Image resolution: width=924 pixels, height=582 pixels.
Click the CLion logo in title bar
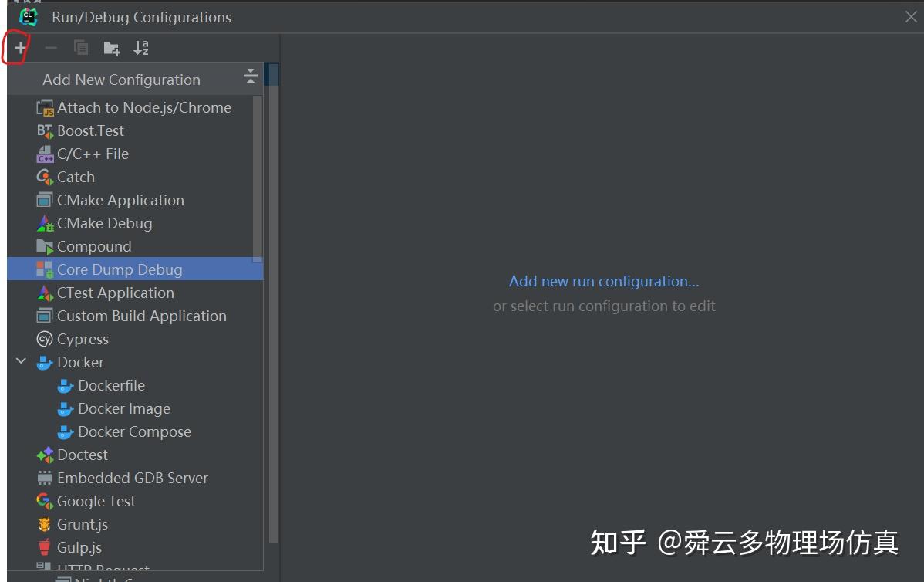coord(29,17)
